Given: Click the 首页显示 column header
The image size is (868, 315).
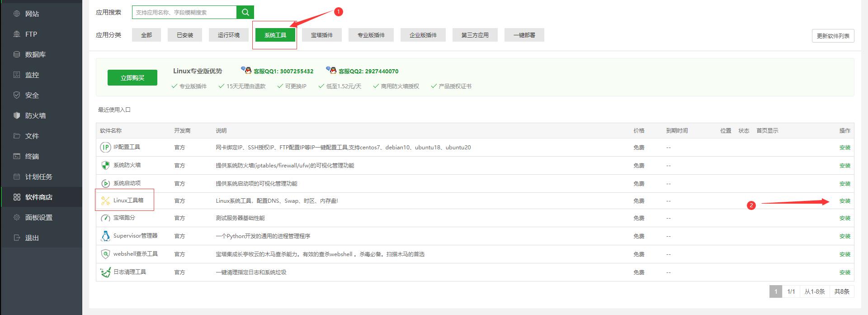Looking at the screenshot, I should pyautogui.click(x=767, y=130).
